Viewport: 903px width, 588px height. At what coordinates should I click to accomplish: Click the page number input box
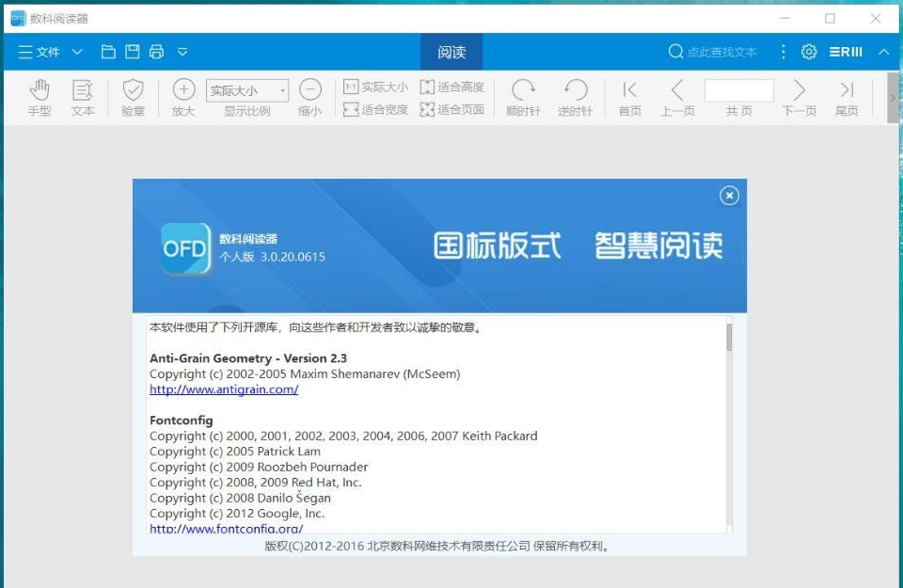click(x=739, y=90)
